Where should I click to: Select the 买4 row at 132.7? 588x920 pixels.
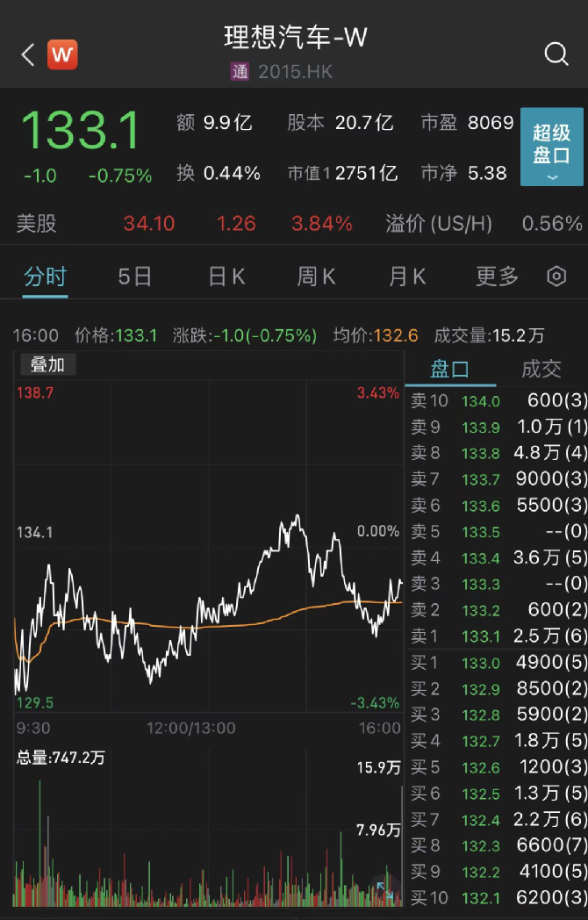497,741
